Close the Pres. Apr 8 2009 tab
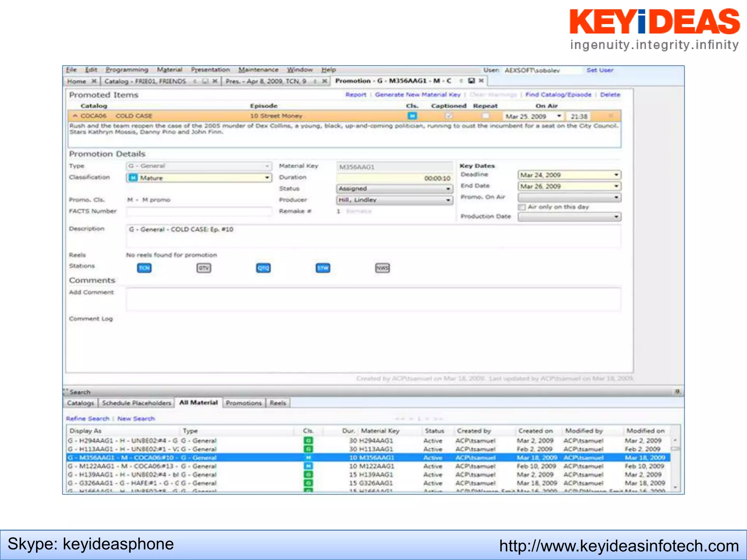The width and height of the screenshot is (747, 560). pos(324,81)
